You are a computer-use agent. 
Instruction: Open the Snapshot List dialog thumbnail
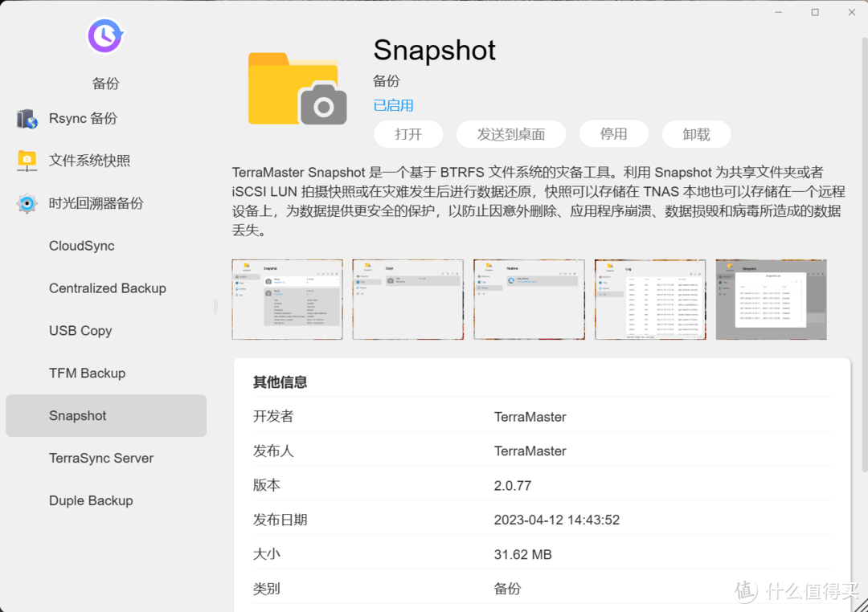(x=771, y=300)
